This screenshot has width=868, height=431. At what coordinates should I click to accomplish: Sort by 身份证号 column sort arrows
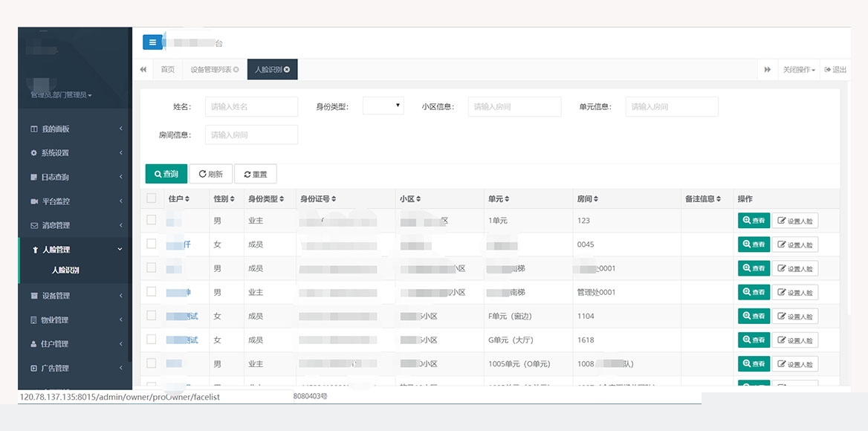pos(334,199)
